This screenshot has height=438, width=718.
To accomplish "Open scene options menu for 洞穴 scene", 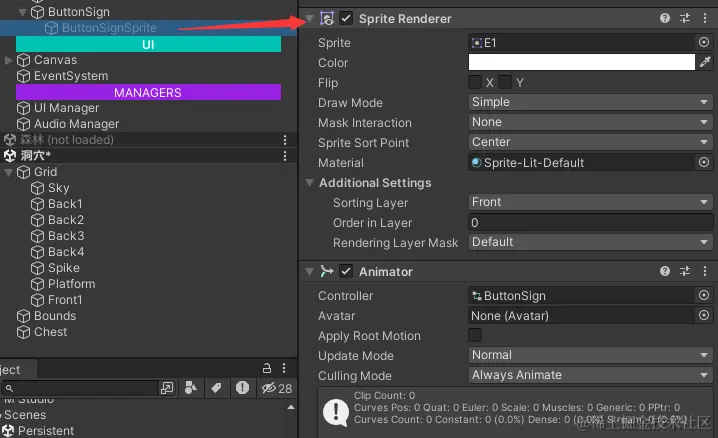I will (x=285, y=156).
